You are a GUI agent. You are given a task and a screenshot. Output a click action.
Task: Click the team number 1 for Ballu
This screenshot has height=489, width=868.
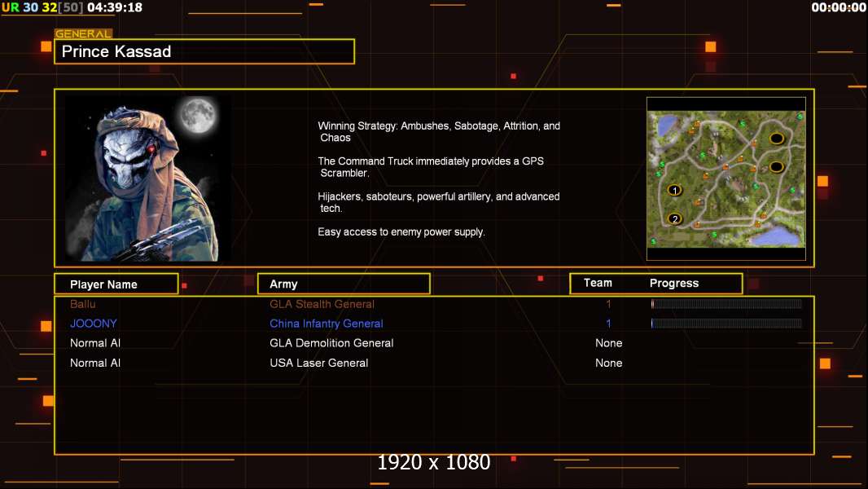[608, 304]
